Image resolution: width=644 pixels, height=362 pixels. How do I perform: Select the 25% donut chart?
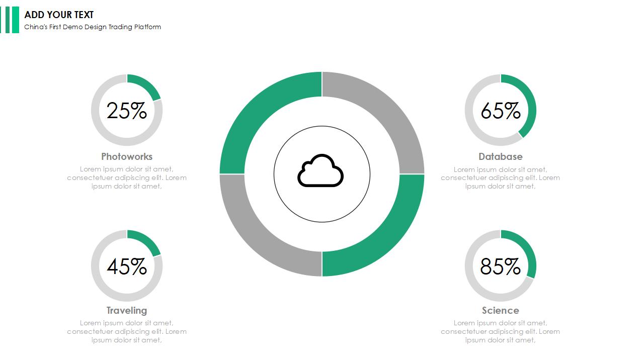[127, 110]
